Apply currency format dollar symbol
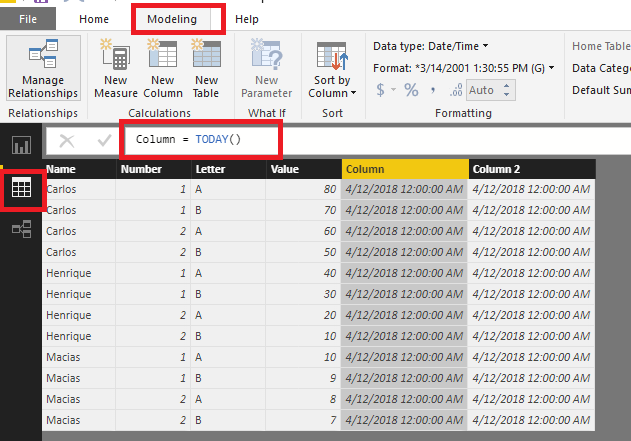This screenshot has height=441, width=631. (x=380, y=90)
